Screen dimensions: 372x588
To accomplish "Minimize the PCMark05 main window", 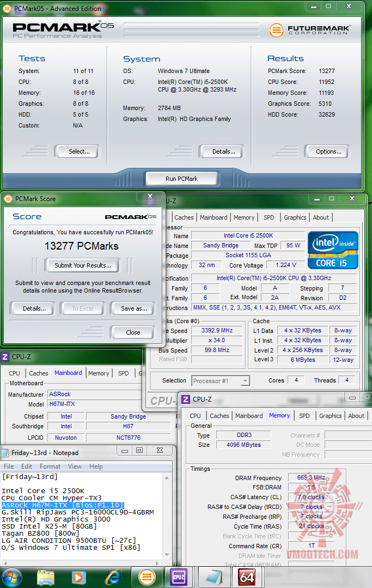I will (314, 6).
